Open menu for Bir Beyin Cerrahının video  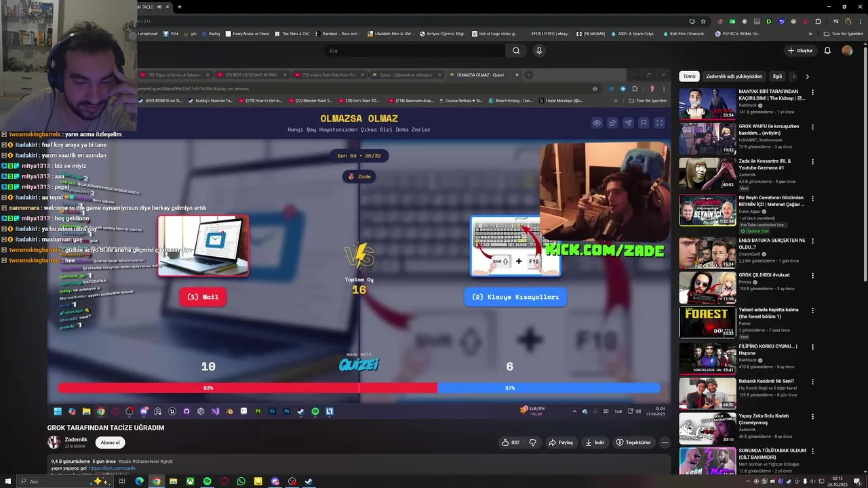(812, 199)
